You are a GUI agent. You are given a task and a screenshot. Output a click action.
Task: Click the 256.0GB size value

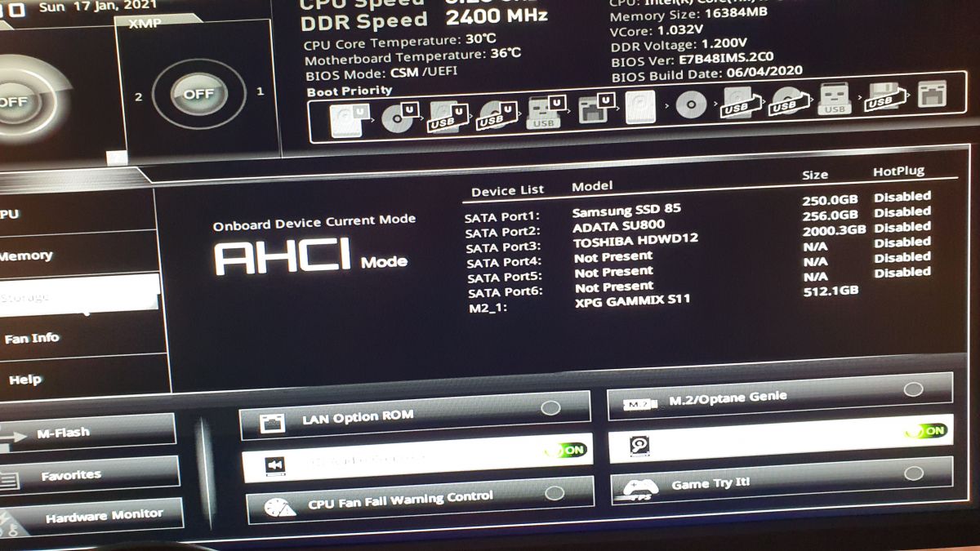[831, 216]
